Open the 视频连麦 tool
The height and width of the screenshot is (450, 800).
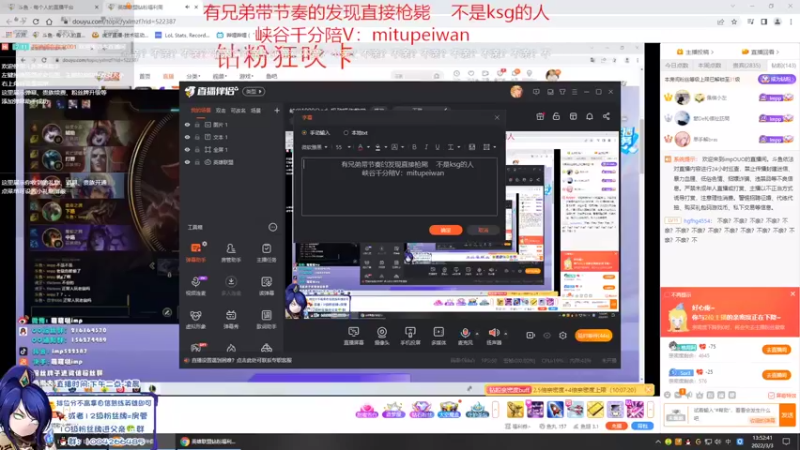click(195, 286)
